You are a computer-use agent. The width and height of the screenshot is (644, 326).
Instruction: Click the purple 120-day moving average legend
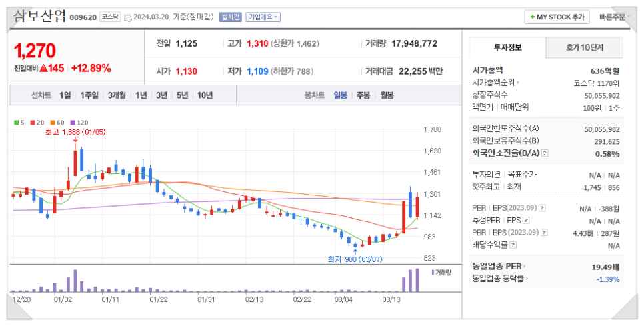[79, 123]
